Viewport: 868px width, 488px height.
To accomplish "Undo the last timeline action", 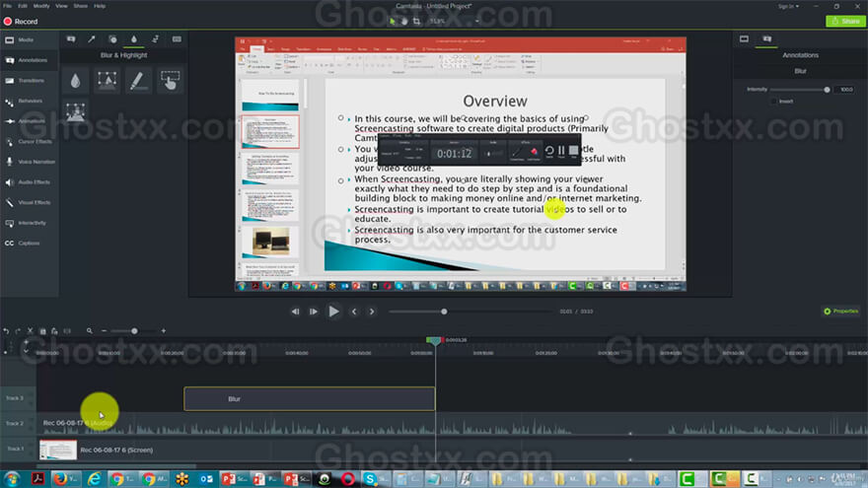I will [x=6, y=331].
